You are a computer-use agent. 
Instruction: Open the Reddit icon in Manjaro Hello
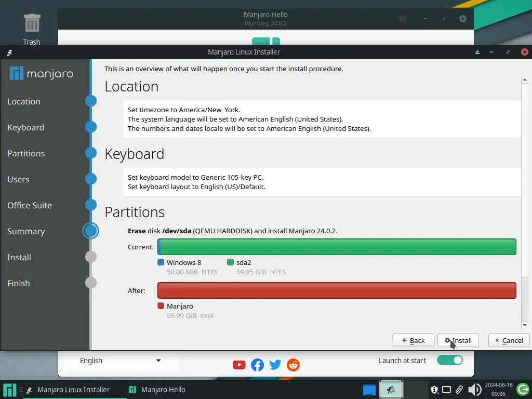pos(293,365)
